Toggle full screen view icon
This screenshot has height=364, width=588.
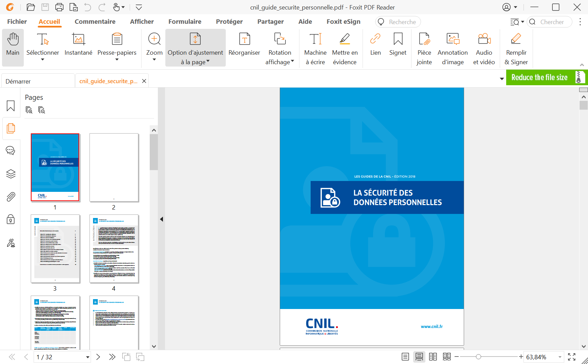pos(572,357)
